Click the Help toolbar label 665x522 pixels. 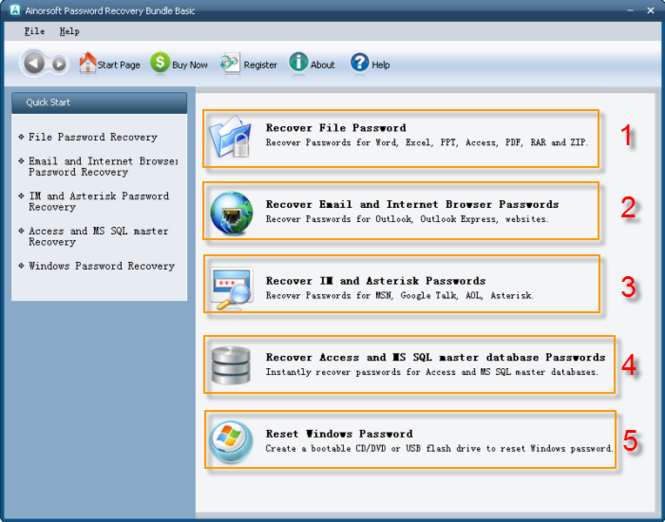coord(381,65)
